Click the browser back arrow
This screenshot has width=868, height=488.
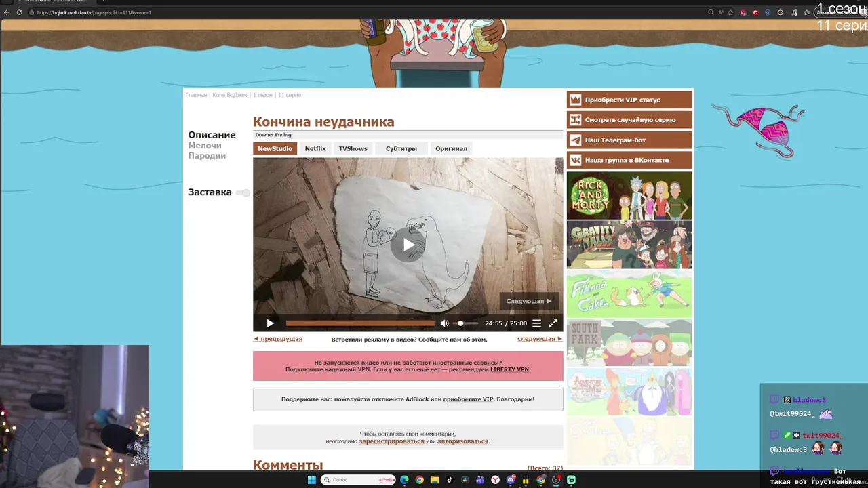point(7,12)
